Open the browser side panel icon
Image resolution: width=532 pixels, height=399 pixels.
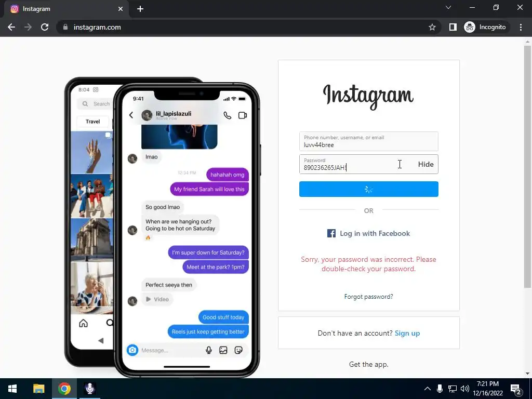point(453,27)
